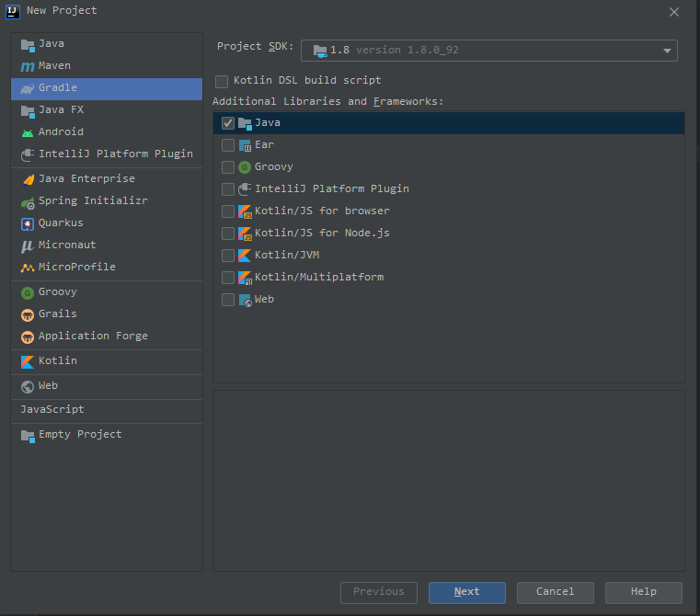This screenshot has width=700, height=616.
Task: Click the Application Forge icon
Action: [28, 337]
